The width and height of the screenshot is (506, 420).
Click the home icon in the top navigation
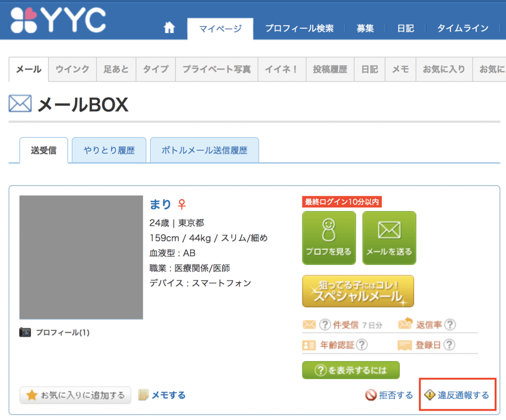coord(169,29)
